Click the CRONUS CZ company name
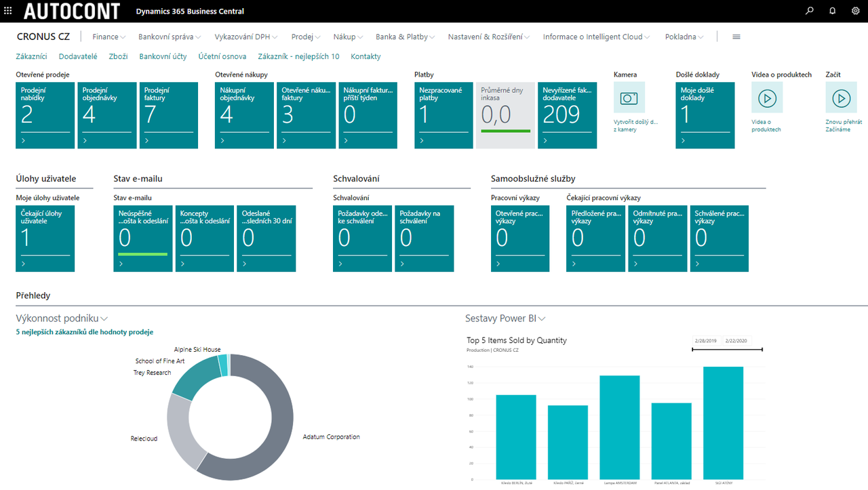 tap(43, 37)
